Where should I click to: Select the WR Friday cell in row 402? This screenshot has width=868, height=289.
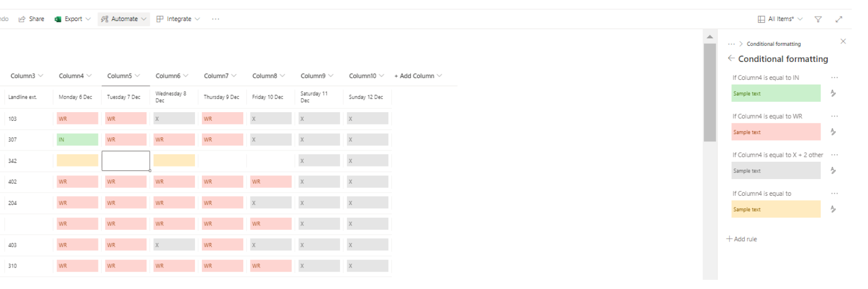tap(271, 182)
